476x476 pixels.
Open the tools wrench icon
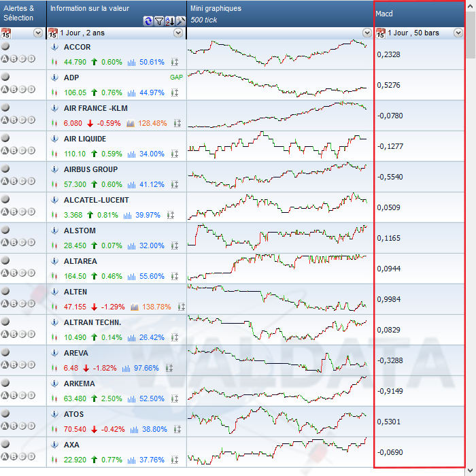[181, 21]
